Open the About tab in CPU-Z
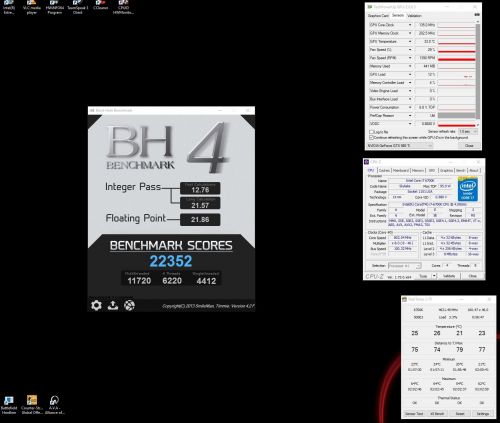Image resolution: width=500 pixels, height=423 pixels. (474, 170)
